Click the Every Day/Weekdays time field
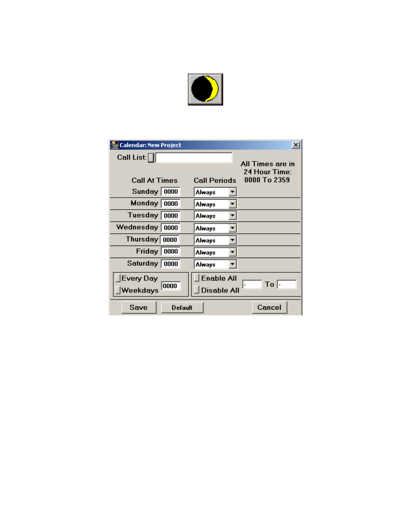This screenshot has width=411, height=532. click(x=171, y=286)
